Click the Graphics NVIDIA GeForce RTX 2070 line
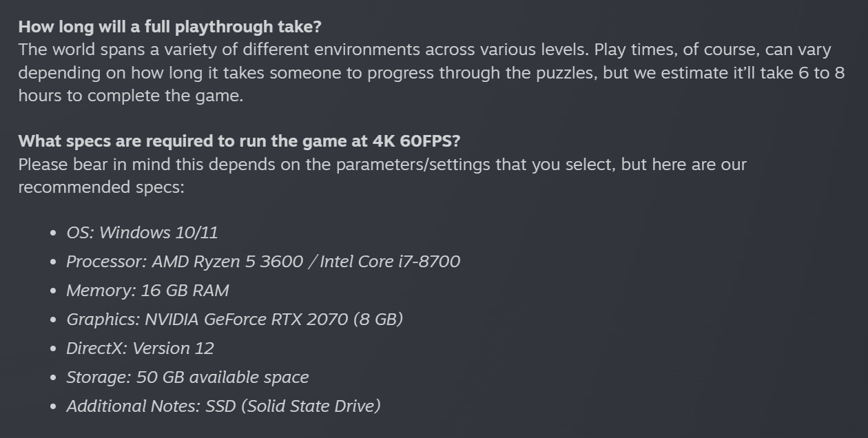Viewport: 868px width, 438px height. (234, 320)
